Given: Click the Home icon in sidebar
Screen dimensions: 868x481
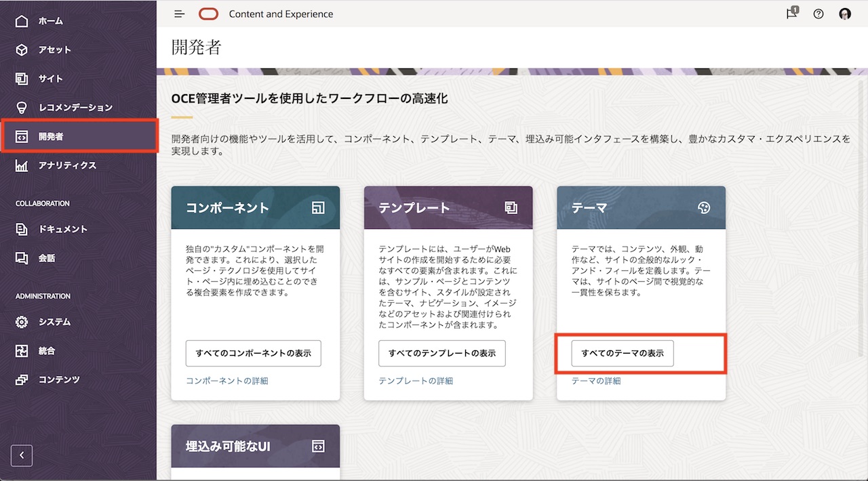Looking at the screenshot, I should point(22,21).
